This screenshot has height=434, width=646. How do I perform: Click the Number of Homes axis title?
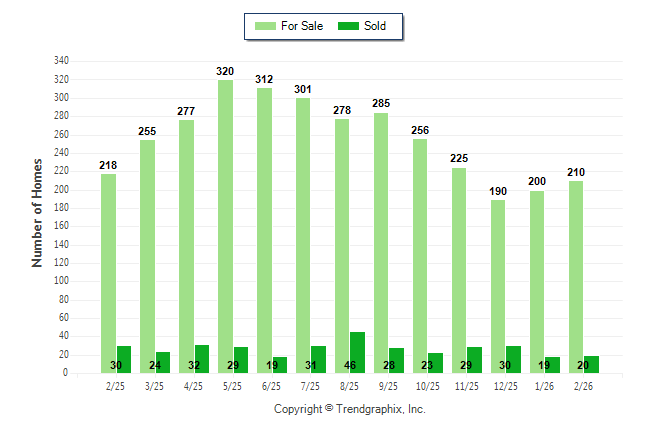(x=37, y=212)
